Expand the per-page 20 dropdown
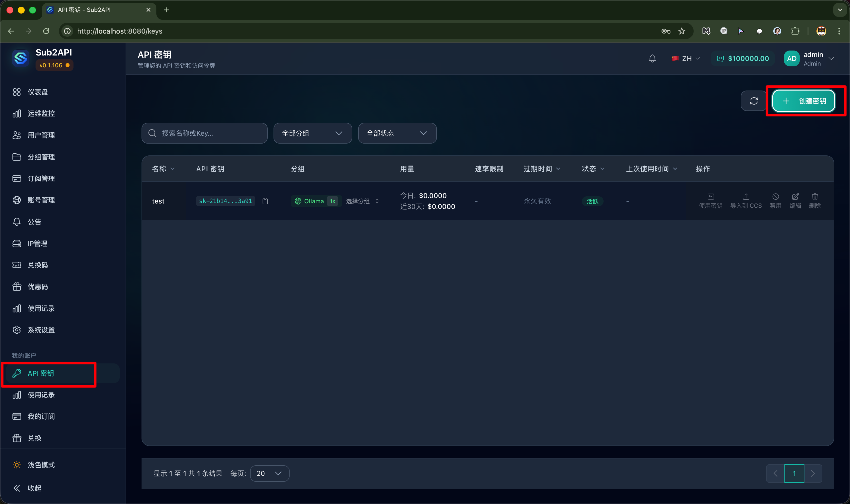Viewport: 850px width, 504px height. [x=269, y=473]
